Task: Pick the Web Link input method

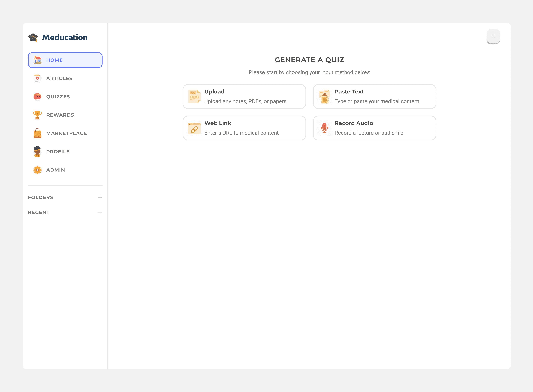Action: coord(244,128)
